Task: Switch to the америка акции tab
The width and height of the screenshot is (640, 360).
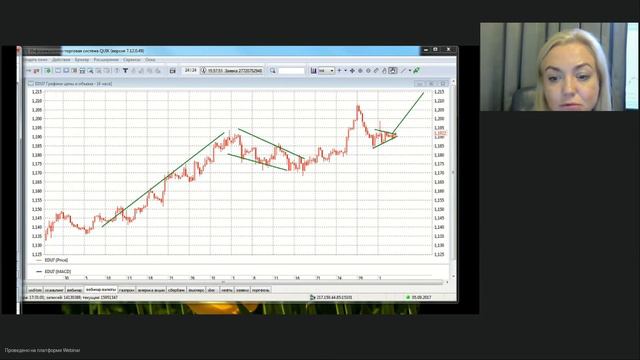Action: click(151, 290)
